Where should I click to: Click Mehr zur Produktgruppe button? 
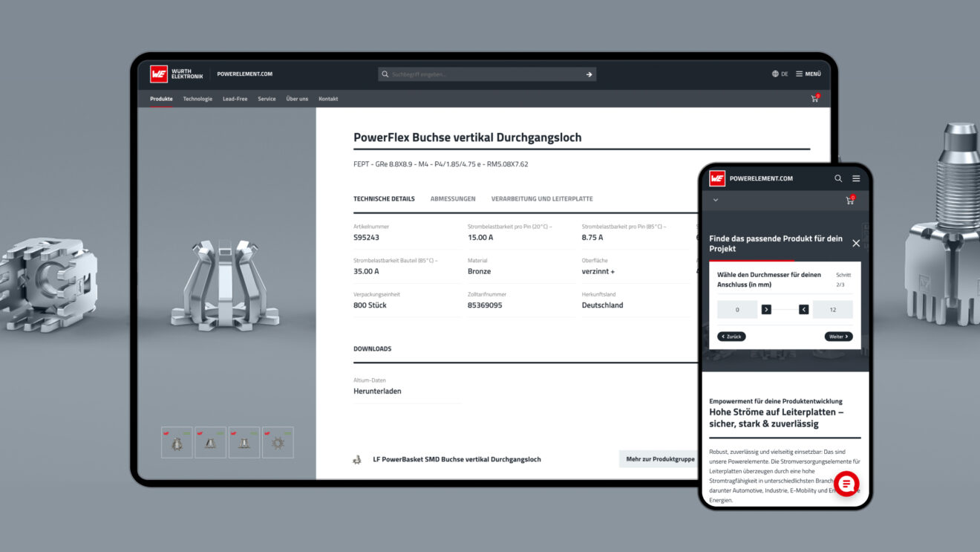coord(659,459)
